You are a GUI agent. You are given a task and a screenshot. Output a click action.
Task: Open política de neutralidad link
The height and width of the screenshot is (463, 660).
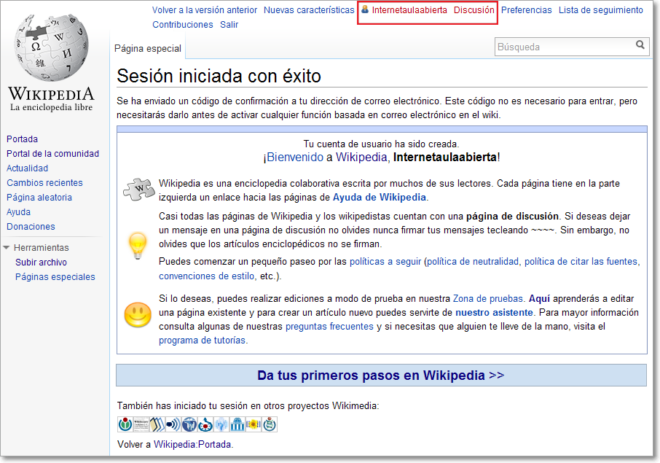tap(473, 261)
